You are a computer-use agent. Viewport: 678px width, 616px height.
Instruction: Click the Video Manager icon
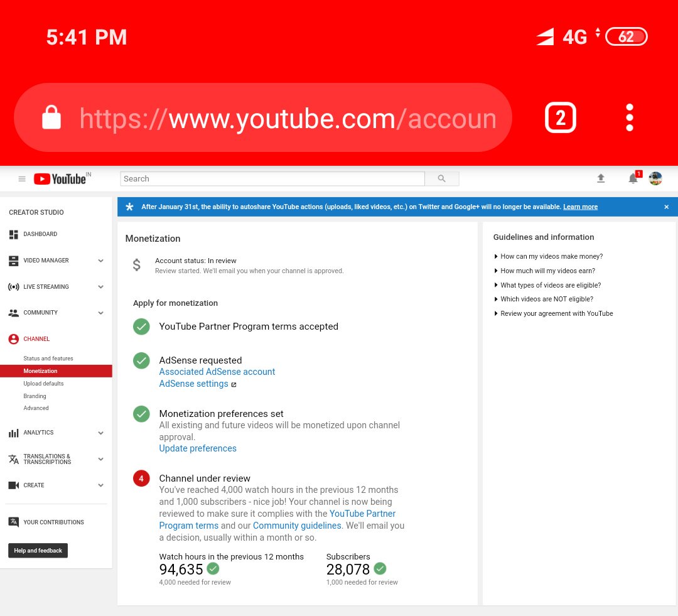point(13,261)
